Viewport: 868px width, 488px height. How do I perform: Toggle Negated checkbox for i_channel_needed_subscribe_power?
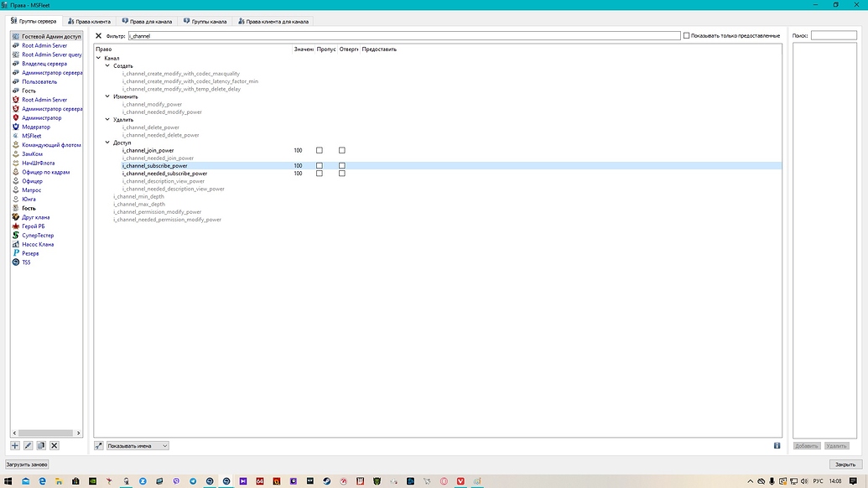click(342, 174)
